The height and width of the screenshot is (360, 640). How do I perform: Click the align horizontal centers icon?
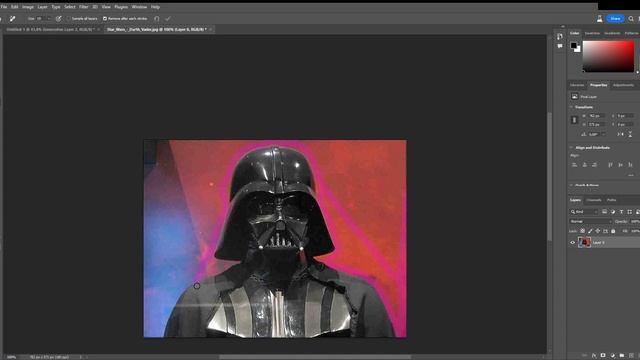584,165
